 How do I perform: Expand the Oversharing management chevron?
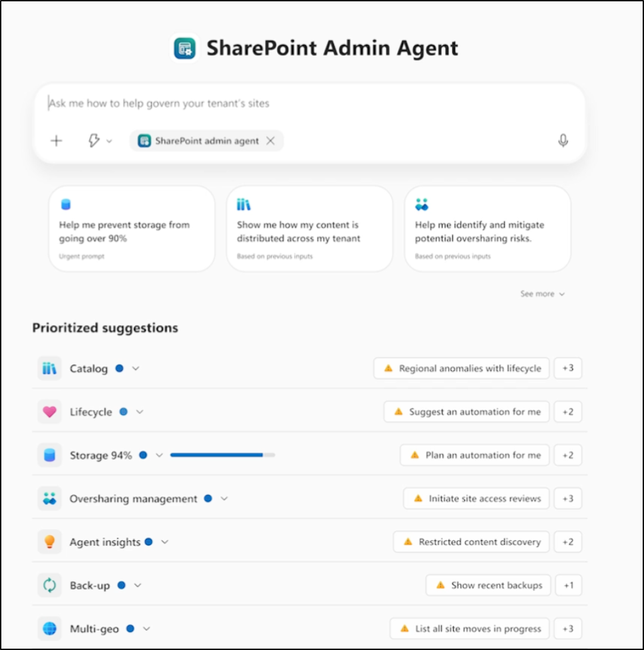pyautogui.click(x=224, y=499)
